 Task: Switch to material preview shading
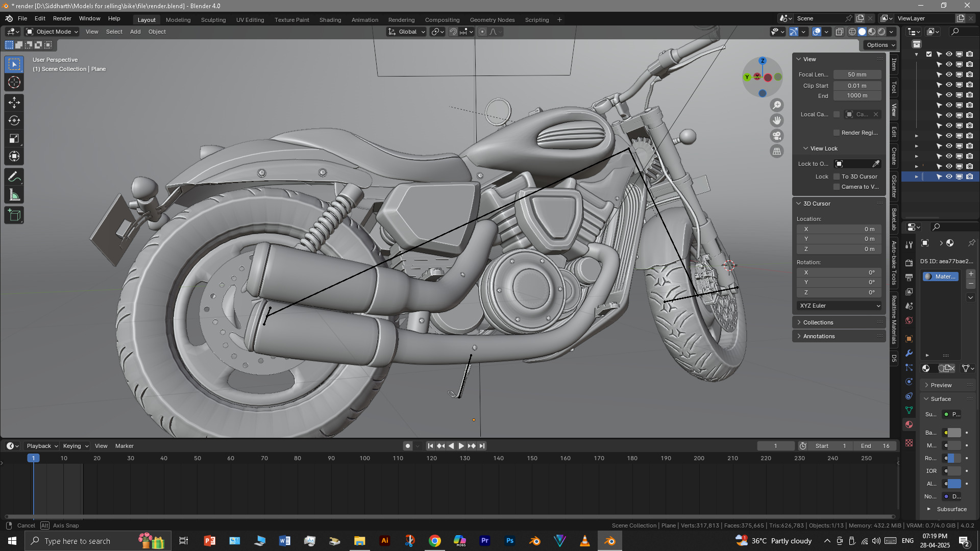pyautogui.click(x=872, y=32)
